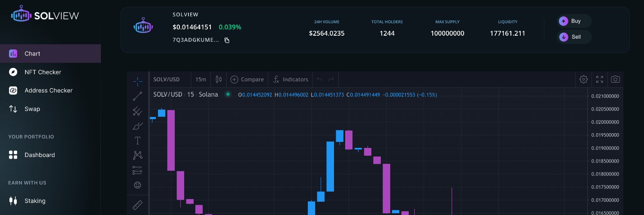Open the Swap page

coord(50,109)
